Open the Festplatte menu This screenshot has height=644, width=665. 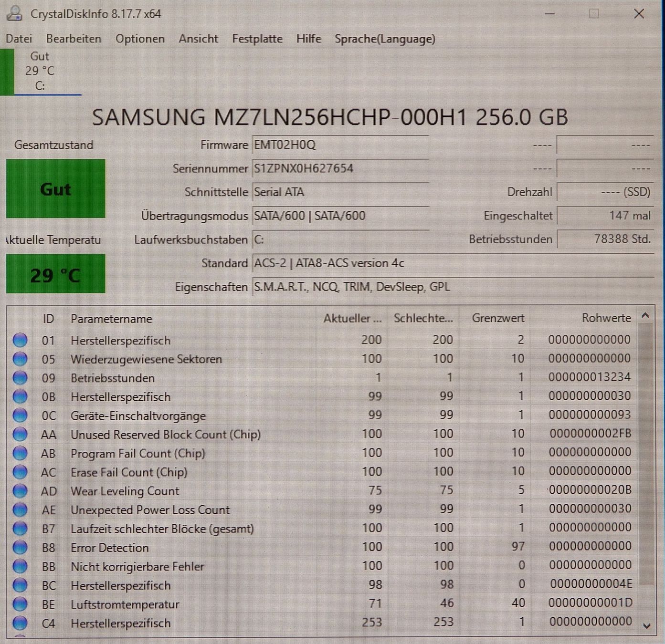point(257,39)
